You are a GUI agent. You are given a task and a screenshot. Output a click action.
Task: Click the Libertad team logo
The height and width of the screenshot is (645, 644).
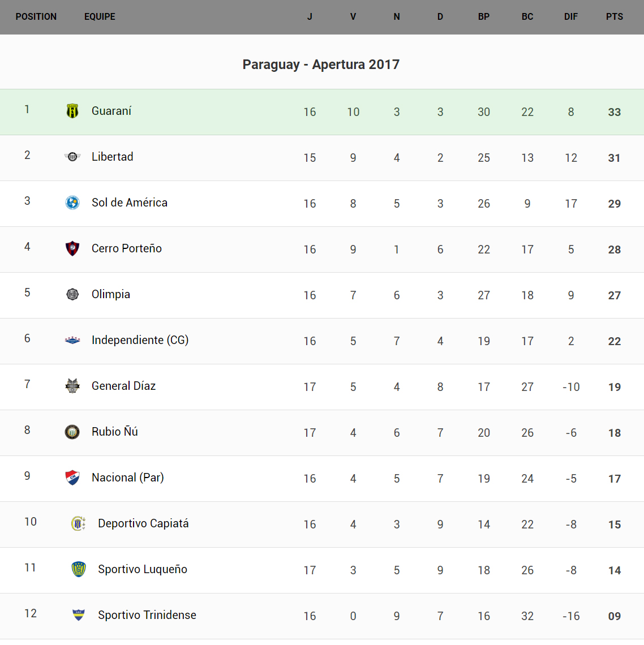[72, 157]
